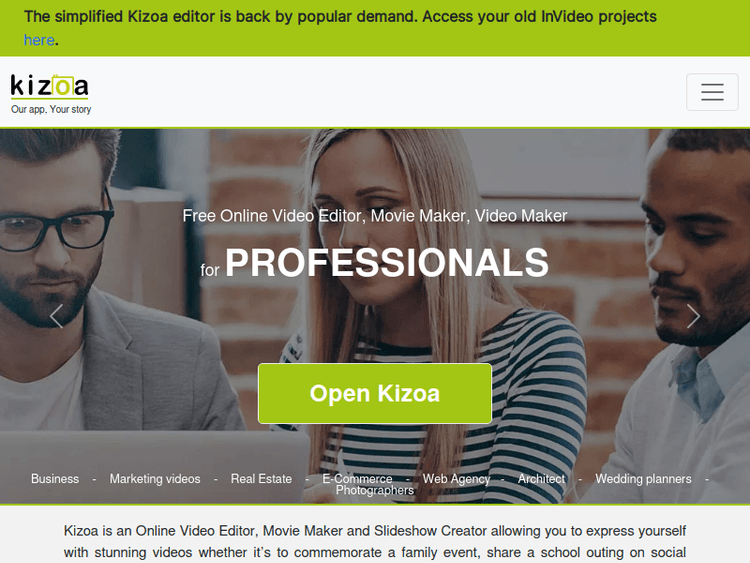Click the PROFESSIONALS headline text
Viewport: 750px width, 563px height.
click(387, 262)
